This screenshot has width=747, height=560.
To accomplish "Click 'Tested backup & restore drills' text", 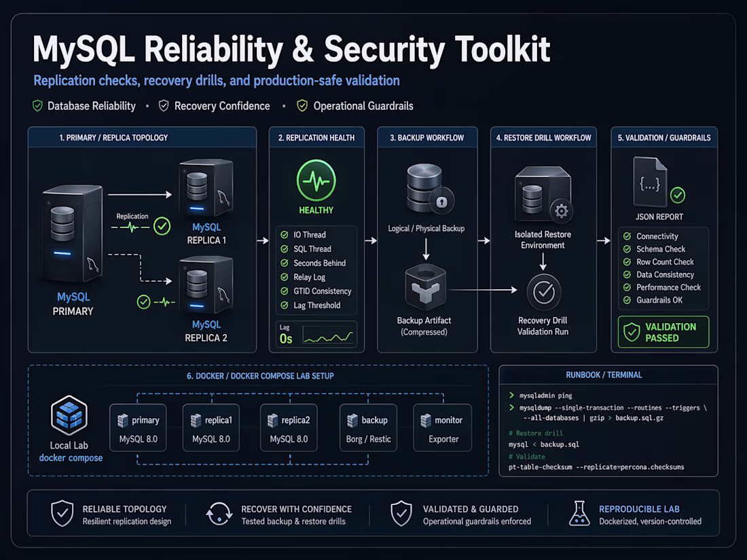I will tap(293, 521).
